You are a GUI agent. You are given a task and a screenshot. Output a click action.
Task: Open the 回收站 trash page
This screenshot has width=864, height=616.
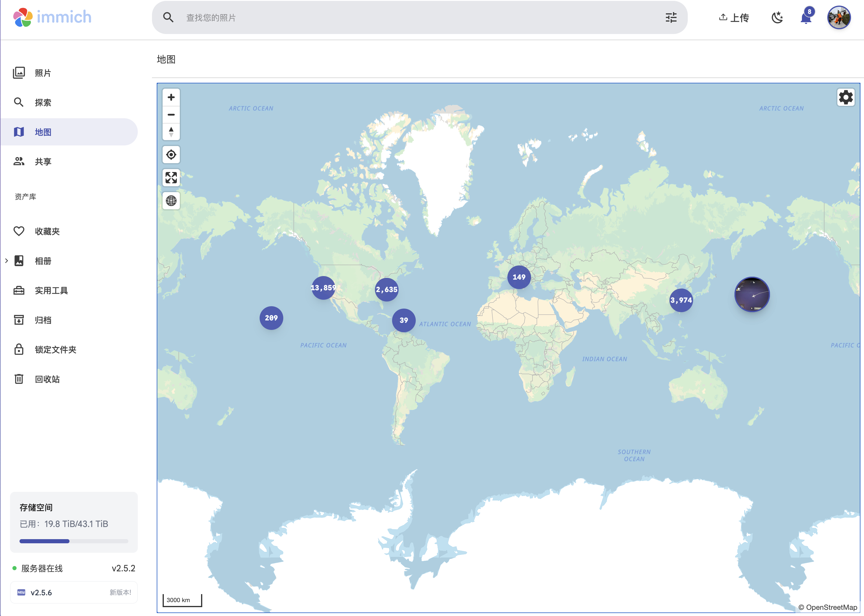pos(46,379)
